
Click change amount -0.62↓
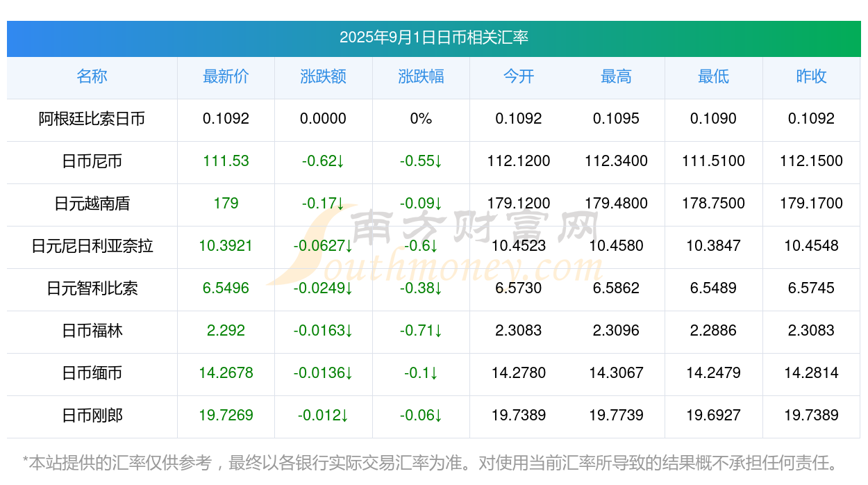pos(324,161)
